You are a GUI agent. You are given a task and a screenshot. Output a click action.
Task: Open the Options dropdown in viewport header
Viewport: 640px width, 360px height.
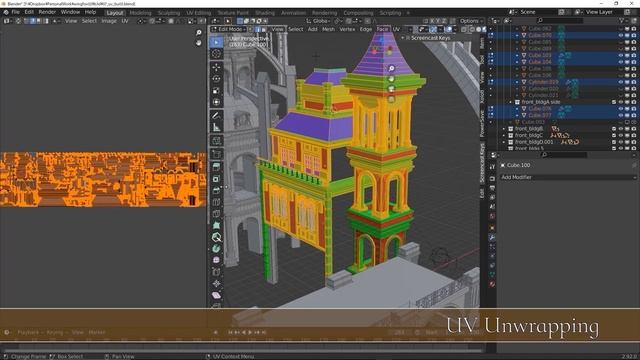(x=471, y=21)
